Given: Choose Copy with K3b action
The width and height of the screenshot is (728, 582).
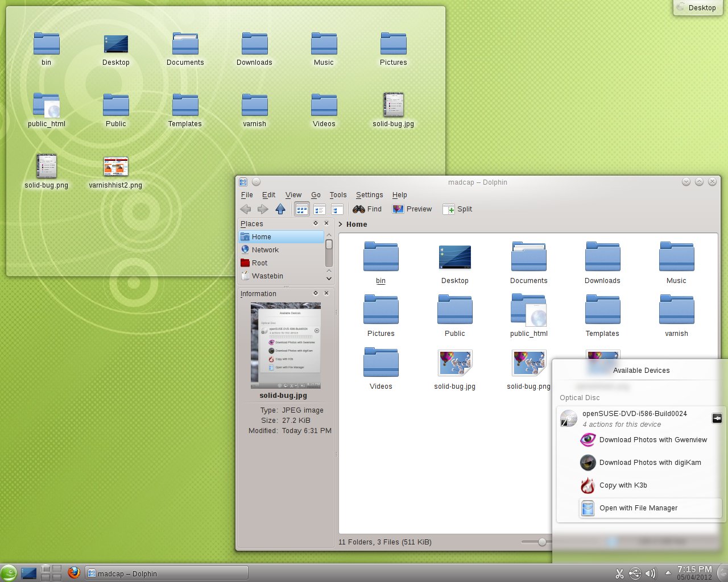Looking at the screenshot, I should (x=623, y=485).
